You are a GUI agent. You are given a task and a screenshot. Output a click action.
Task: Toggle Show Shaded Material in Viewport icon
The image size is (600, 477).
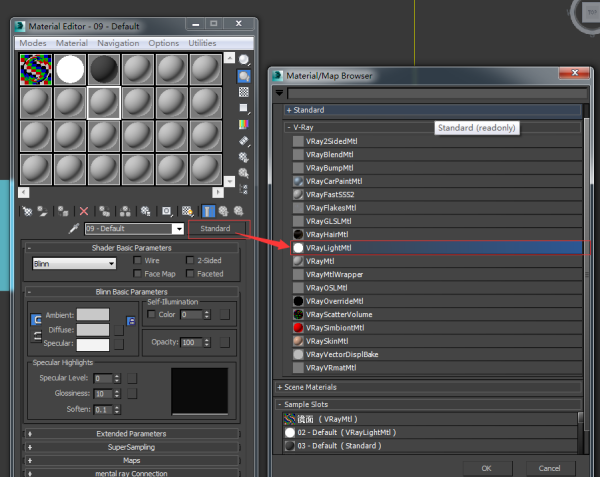point(187,211)
